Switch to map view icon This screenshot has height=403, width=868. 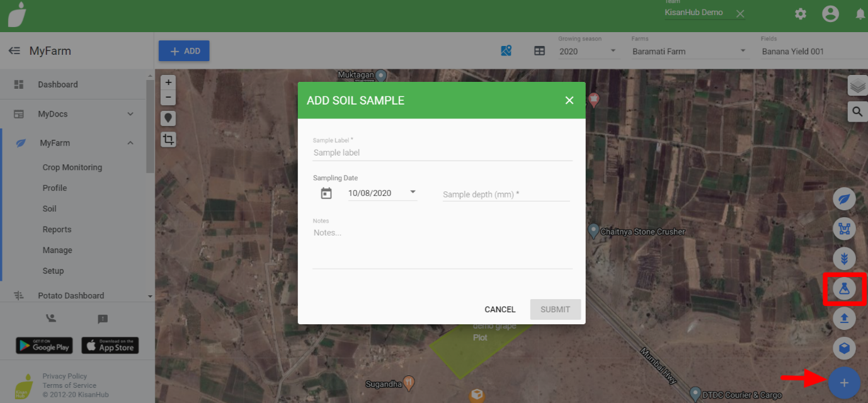click(x=506, y=51)
